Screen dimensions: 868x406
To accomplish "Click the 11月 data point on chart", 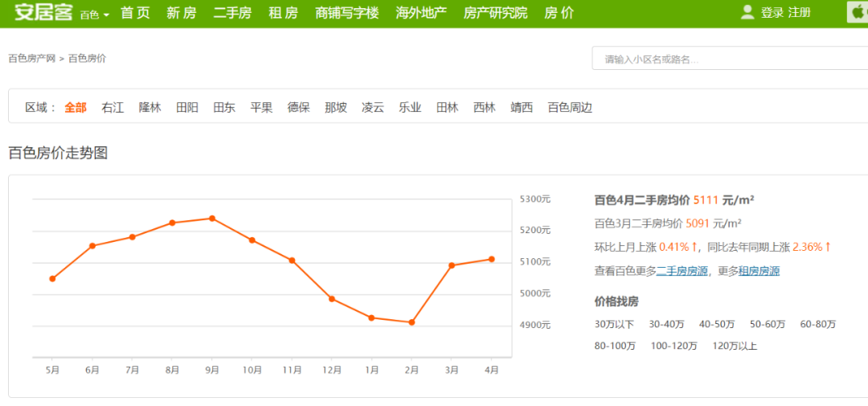I will pyautogui.click(x=292, y=260).
